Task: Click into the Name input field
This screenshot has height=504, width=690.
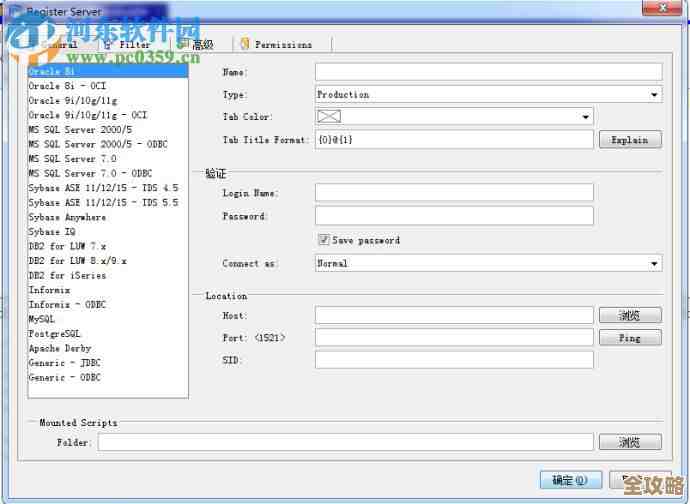Action: [x=488, y=72]
